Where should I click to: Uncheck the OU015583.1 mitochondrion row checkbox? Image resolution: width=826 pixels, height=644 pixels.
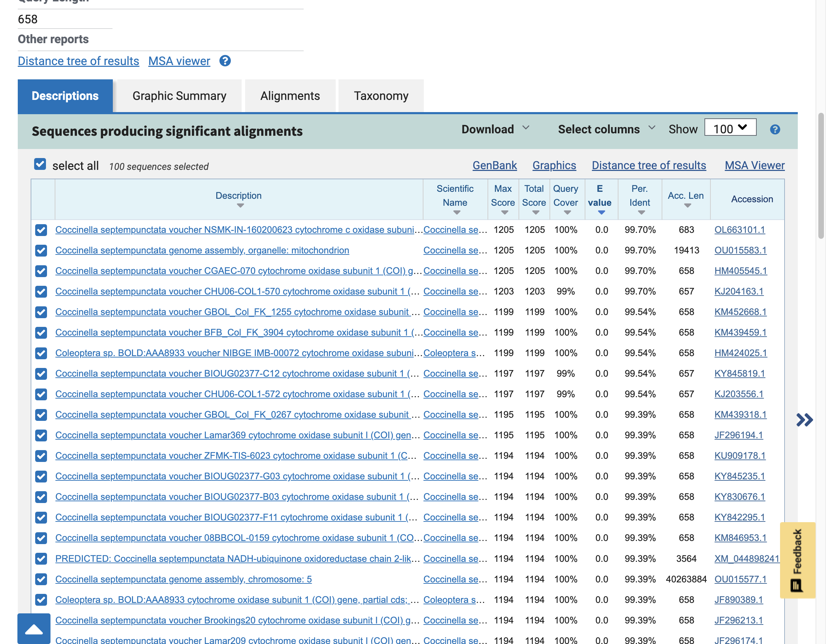point(41,250)
